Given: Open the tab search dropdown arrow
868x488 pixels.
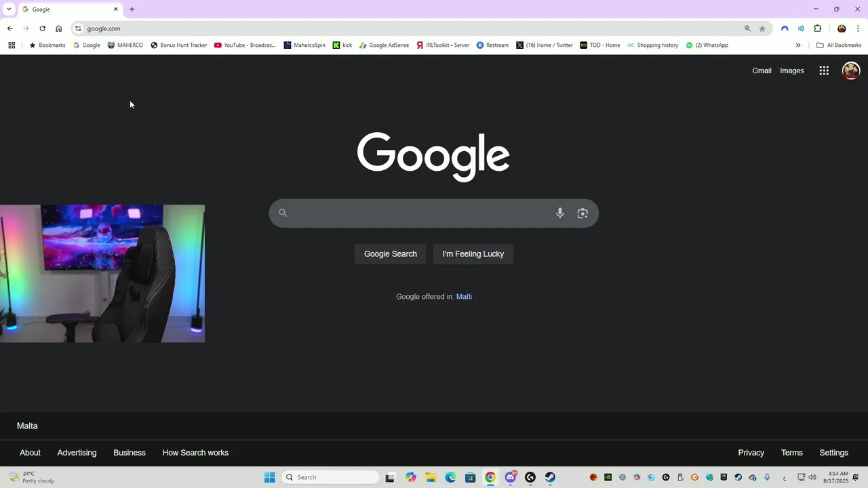Looking at the screenshot, I should pyautogui.click(x=9, y=9).
